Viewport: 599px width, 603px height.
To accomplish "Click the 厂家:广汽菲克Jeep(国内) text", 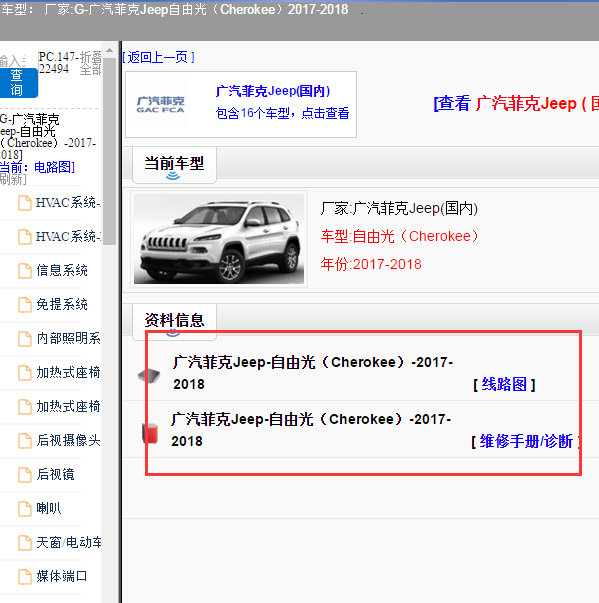I will 399,208.
